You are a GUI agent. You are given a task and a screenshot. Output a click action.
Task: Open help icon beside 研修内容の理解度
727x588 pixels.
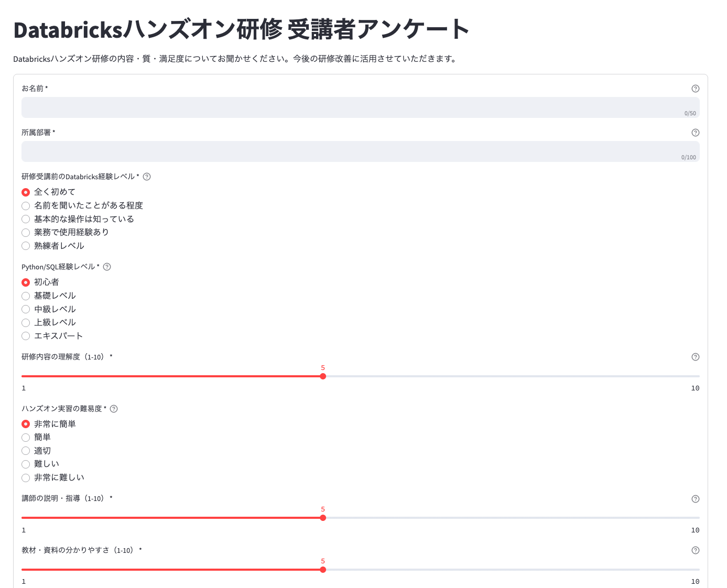[696, 357]
